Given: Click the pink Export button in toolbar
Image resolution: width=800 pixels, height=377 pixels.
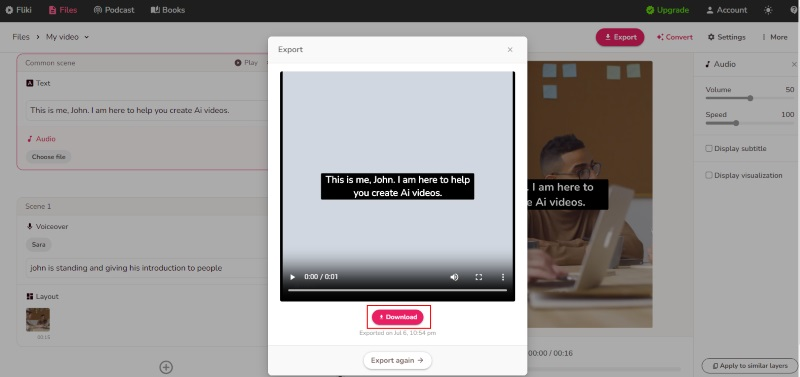Looking at the screenshot, I should pos(620,37).
